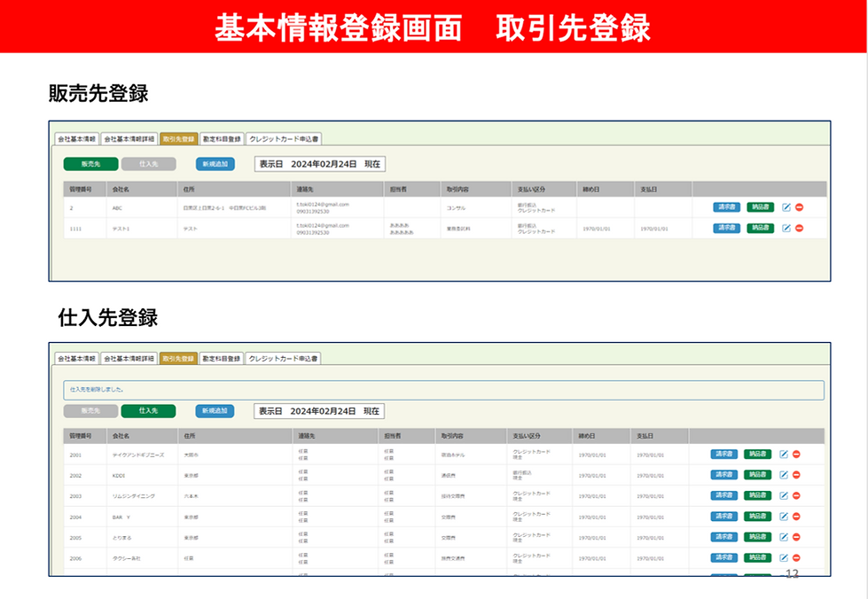Click 請求書 button for row 2003
The width and height of the screenshot is (868, 599).
[724, 495]
